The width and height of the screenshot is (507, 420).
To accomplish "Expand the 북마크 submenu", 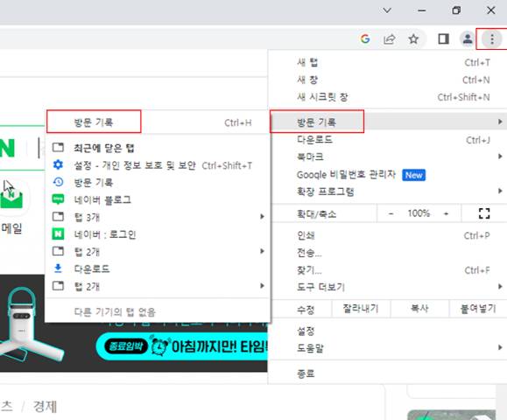I will (x=387, y=157).
